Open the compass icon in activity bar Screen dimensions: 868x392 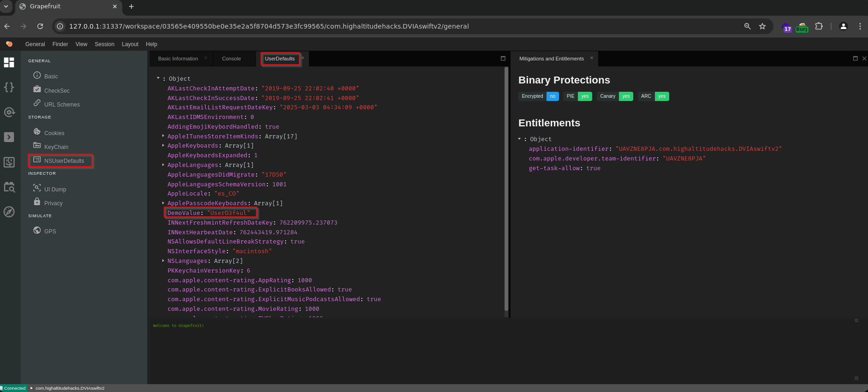9,212
